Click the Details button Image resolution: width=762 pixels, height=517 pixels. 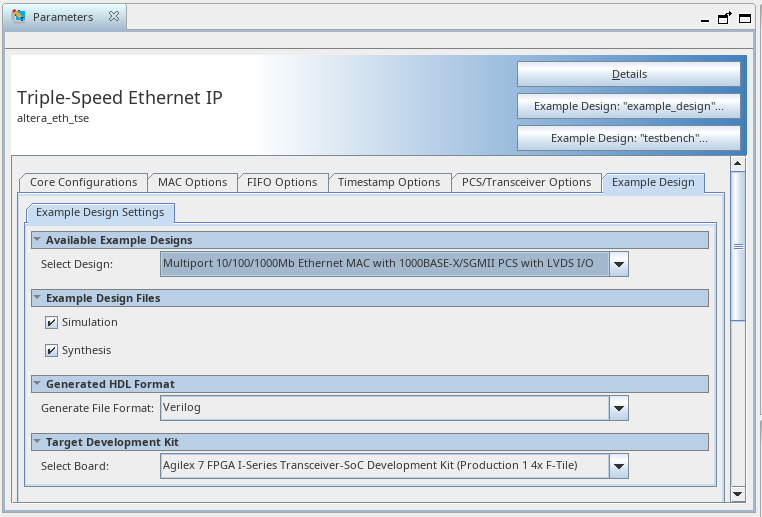click(x=629, y=74)
